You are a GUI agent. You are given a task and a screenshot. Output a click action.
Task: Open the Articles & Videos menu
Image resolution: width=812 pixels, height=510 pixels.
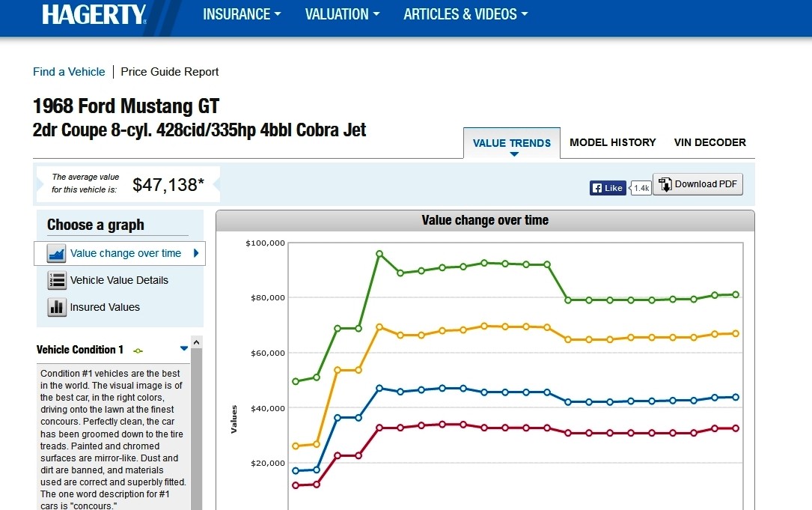(x=465, y=14)
